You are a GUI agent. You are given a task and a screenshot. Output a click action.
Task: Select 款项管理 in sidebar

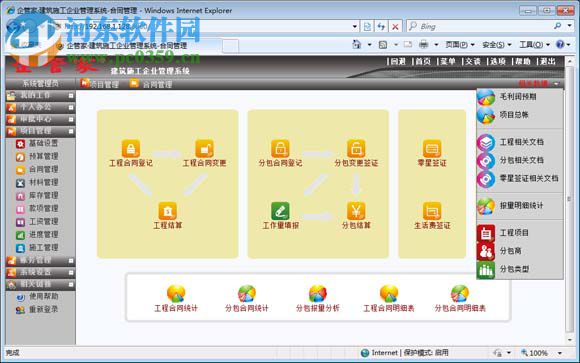coord(43,209)
